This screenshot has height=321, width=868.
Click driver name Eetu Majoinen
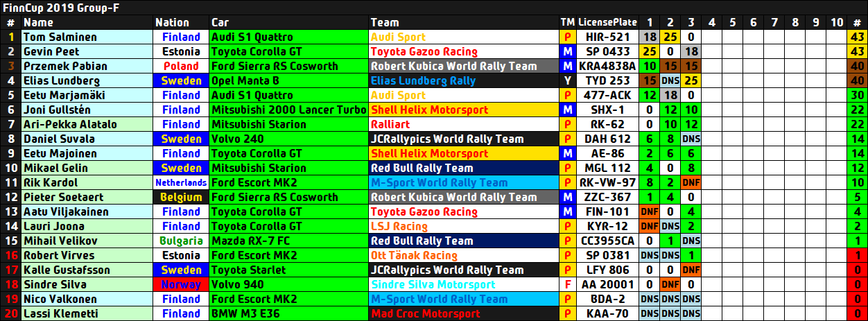click(62, 153)
